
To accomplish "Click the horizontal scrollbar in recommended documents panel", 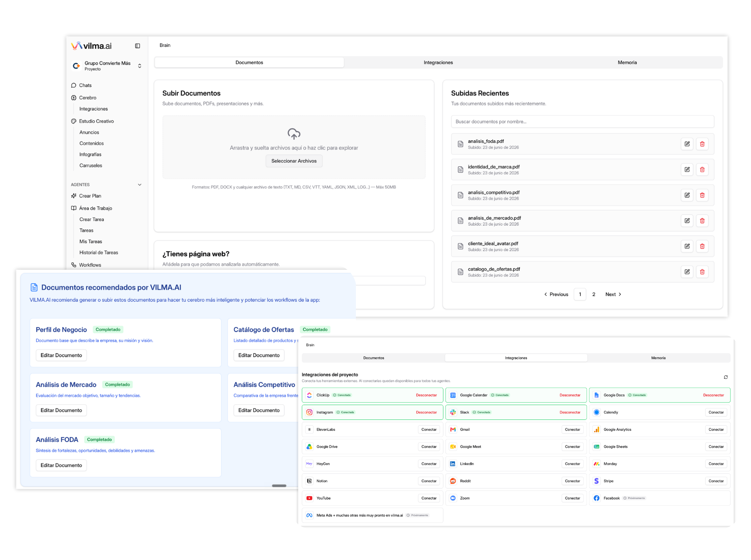I will [x=279, y=486].
